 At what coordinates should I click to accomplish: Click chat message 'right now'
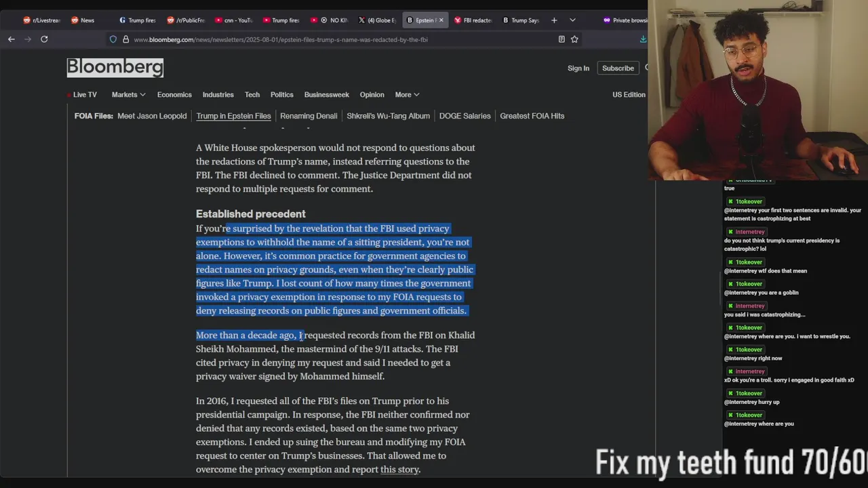coord(753,358)
